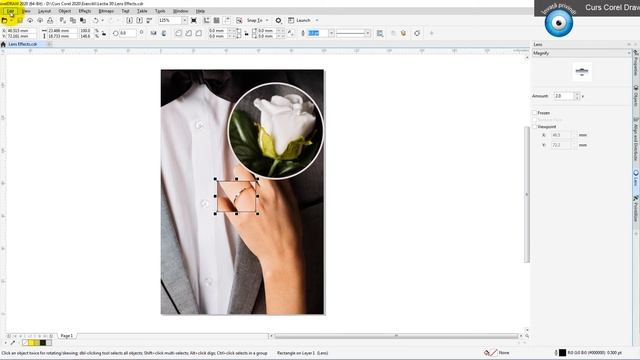
Task: Toggle the lock ratio padlock icon
Action: (x=104, y=33)
